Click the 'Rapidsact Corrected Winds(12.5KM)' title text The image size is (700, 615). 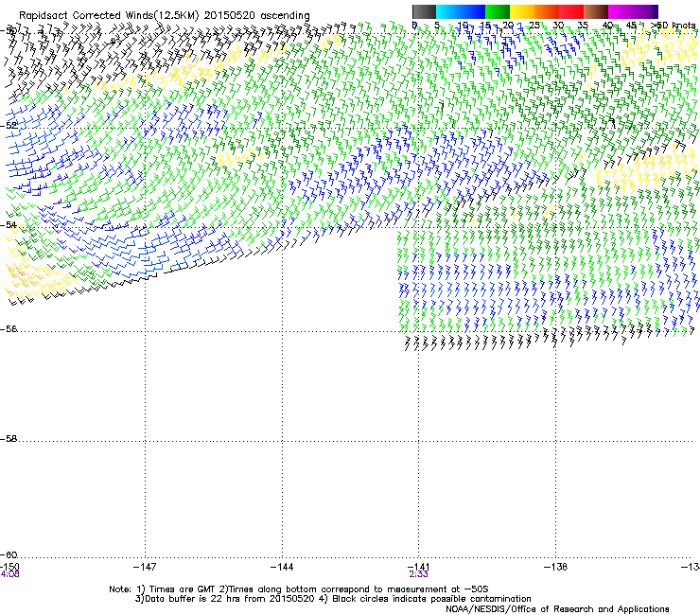click(x=109, y=16)
